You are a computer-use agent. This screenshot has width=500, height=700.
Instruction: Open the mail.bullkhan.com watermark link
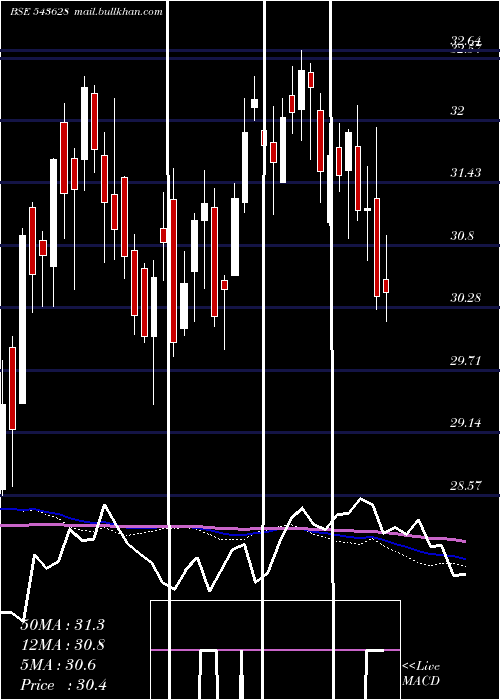[117, 12]
